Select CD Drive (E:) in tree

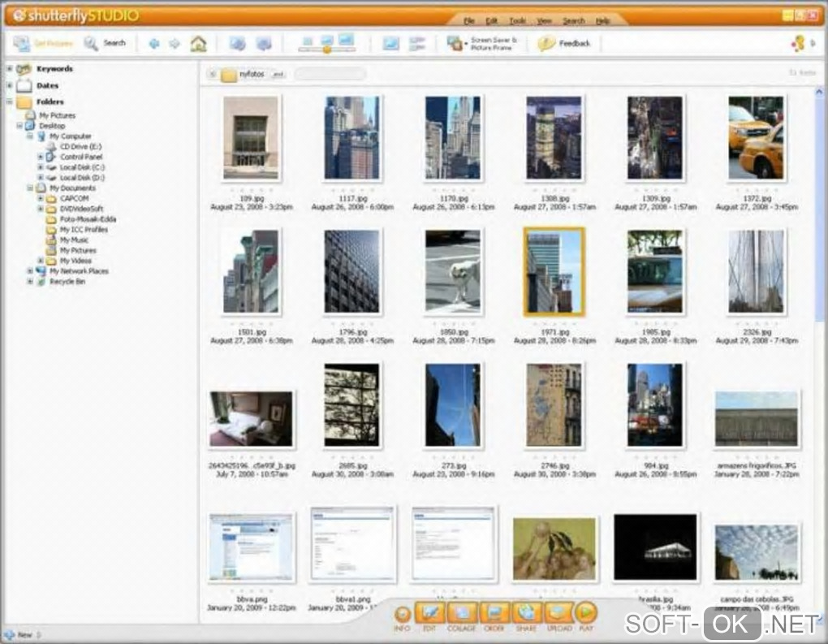(x=80, y=147)
